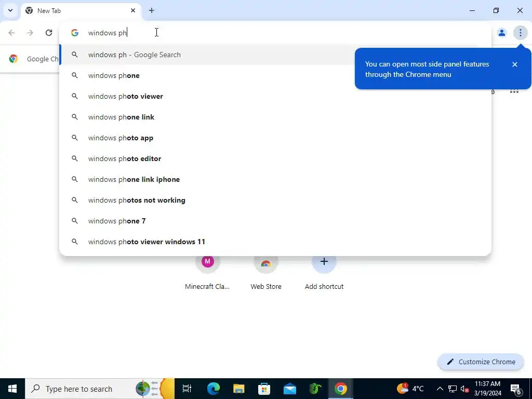The image size is (532, 399).
Task: Select the "windows ph - Google Search" suggestion
Action: pos(275,55)
